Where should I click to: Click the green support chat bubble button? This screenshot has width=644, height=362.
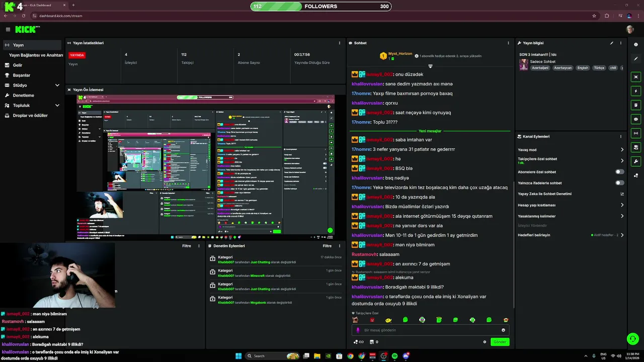click(632, 338)
